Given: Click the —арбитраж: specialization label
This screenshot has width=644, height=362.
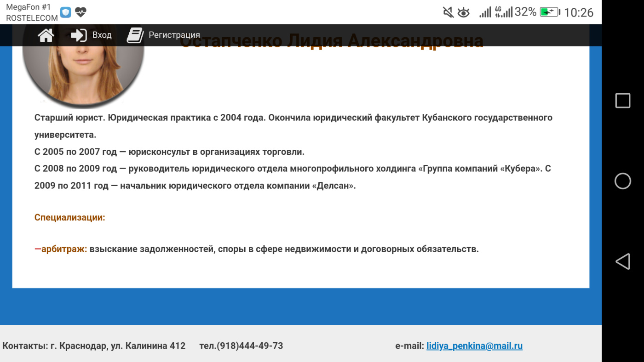Looking at the screenshot, I should pos(61,249).
